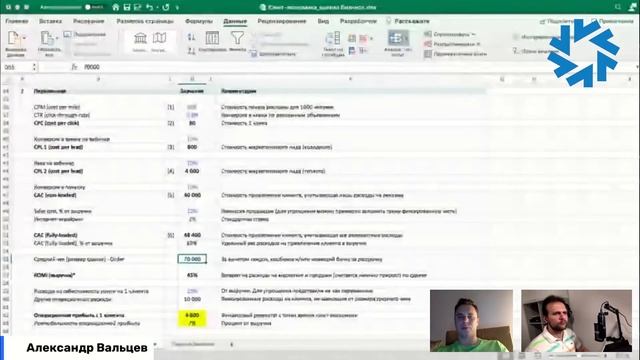This screenshot has height=360, width=640.
Task: Open the Undo history dropdown arrow
Action: pyautogui.click(x=157, y=8)
